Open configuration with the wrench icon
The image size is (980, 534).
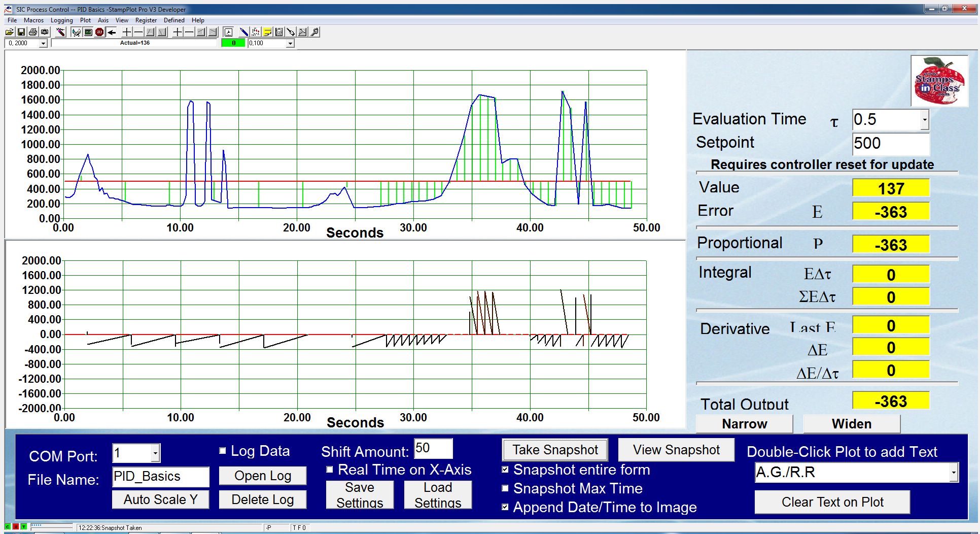(314, 32)
